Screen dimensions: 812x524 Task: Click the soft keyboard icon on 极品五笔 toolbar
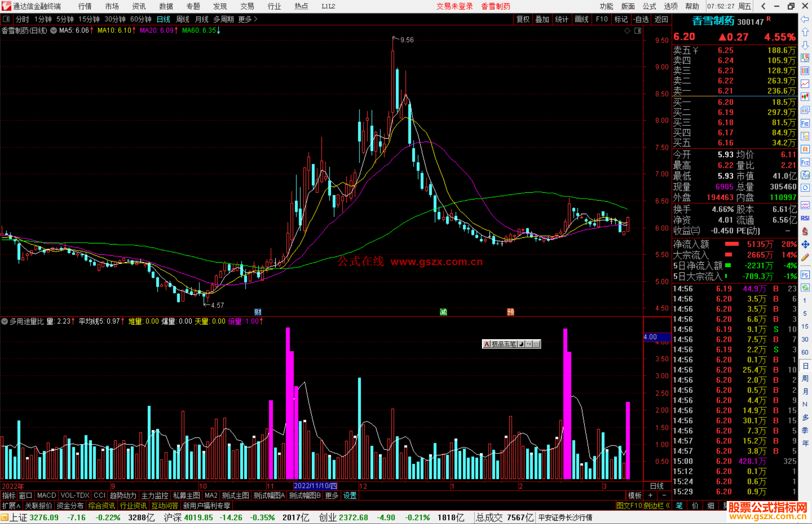pos(536,344)
